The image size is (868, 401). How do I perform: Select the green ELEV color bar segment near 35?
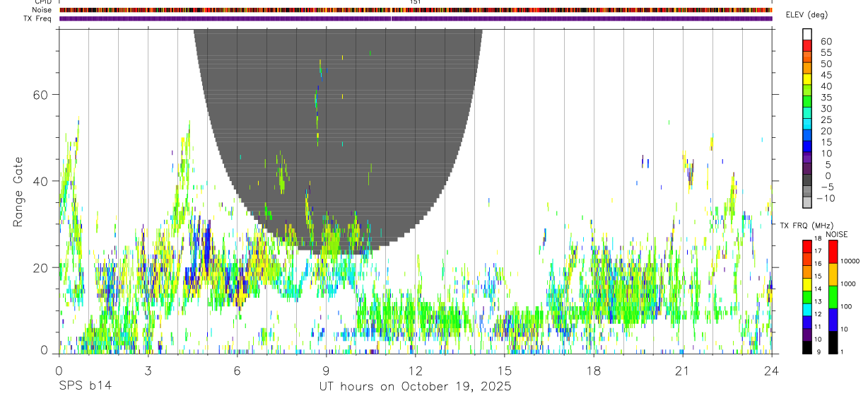[x=807, y=102]
